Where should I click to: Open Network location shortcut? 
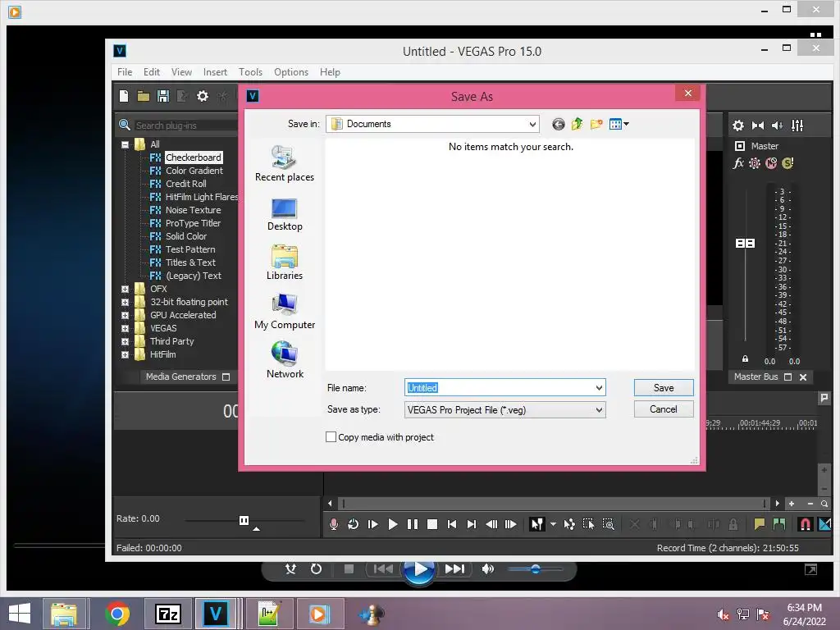(x=285, y=361)
